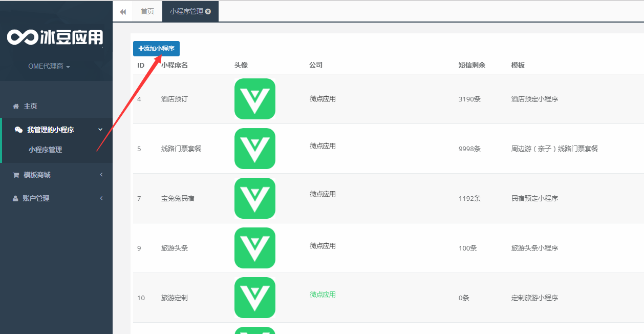Select the 旅游头条 name cell
This screenshot has width=644, height=334.
point(175,248)
